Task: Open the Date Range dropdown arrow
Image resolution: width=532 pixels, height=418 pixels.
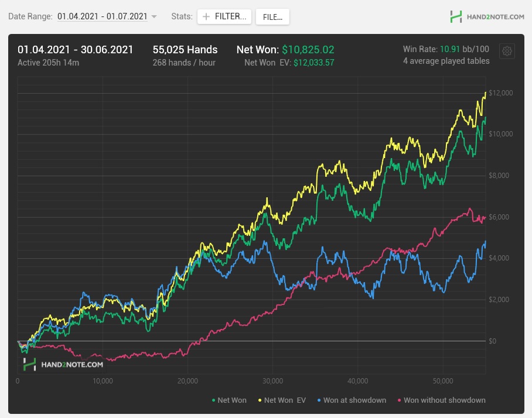Action: [x=154, y=16]
